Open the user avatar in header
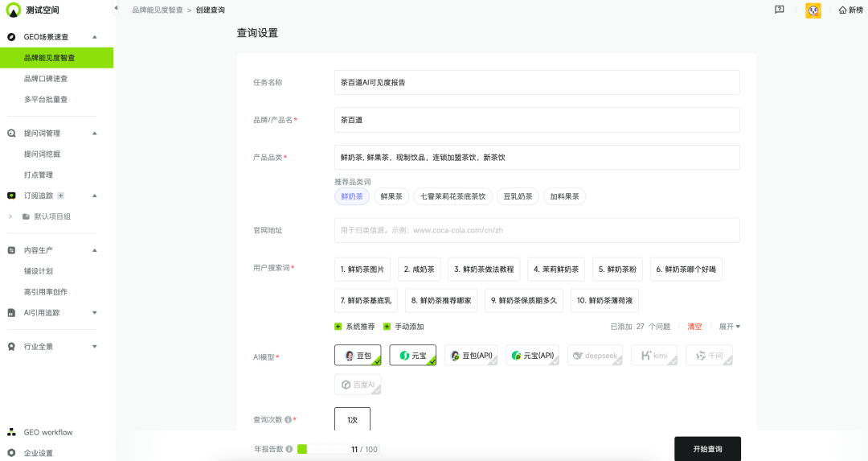The width and height of the screenshot is (868, 461). pyautogui.click(x=813, y=10)
